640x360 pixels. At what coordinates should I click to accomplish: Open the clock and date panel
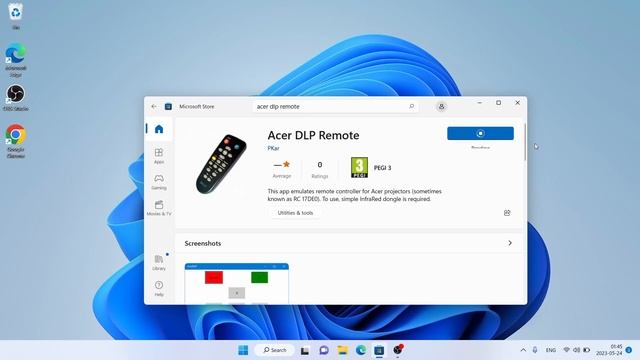(609, 350)
